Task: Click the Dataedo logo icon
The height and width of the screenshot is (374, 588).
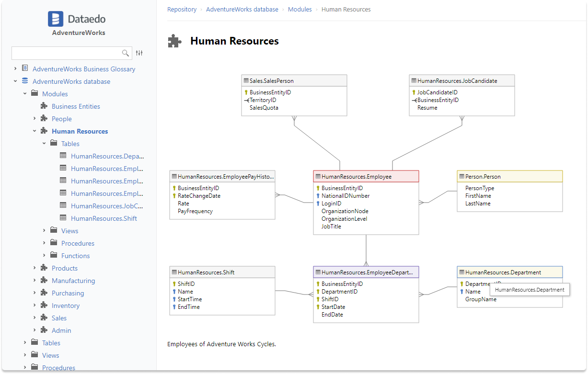Action: tap(56, 19)
